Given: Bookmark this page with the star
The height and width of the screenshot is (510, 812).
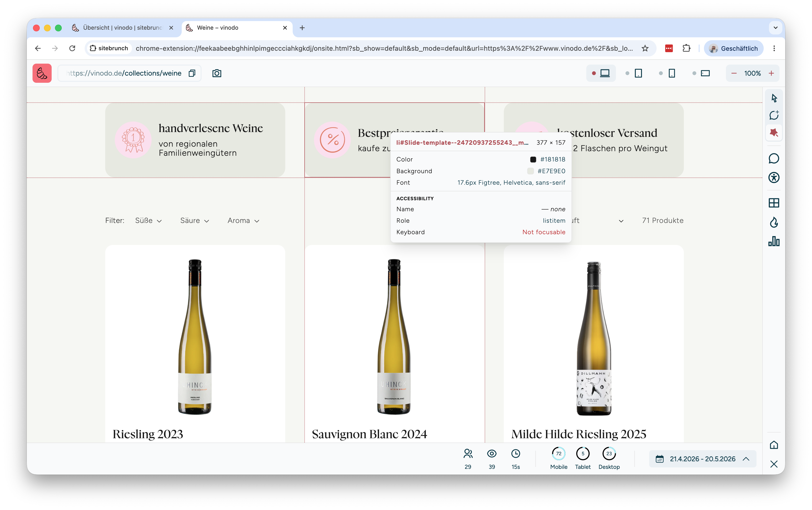Looking at the screenshot, I should (645, 48).
